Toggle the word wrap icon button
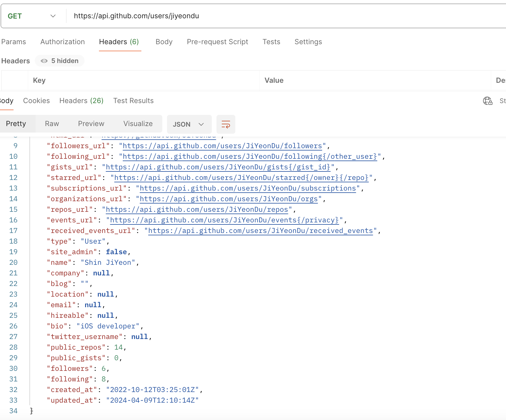This screenshot has height=420, width=506. [226, 124]
